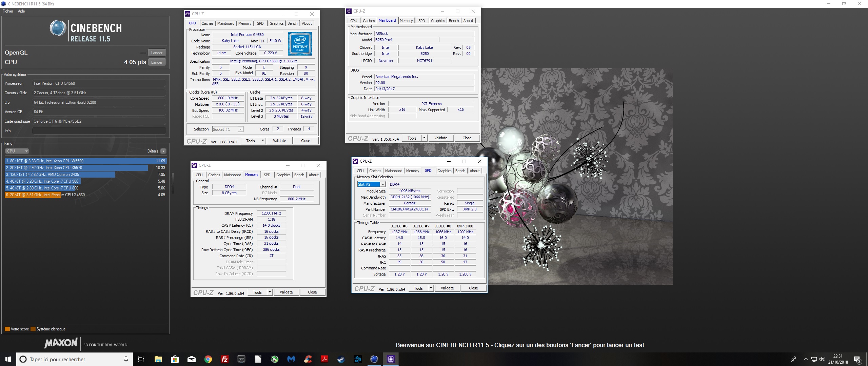Viewport: 868px width, 366px height.
Task: Open the blank document taskbar icon
Action: (258, 359)
